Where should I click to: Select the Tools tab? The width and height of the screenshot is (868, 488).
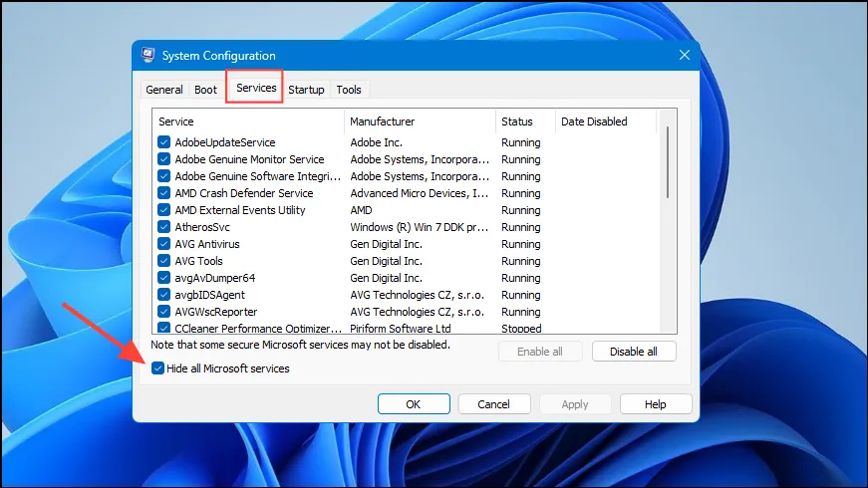pos(349,90)
